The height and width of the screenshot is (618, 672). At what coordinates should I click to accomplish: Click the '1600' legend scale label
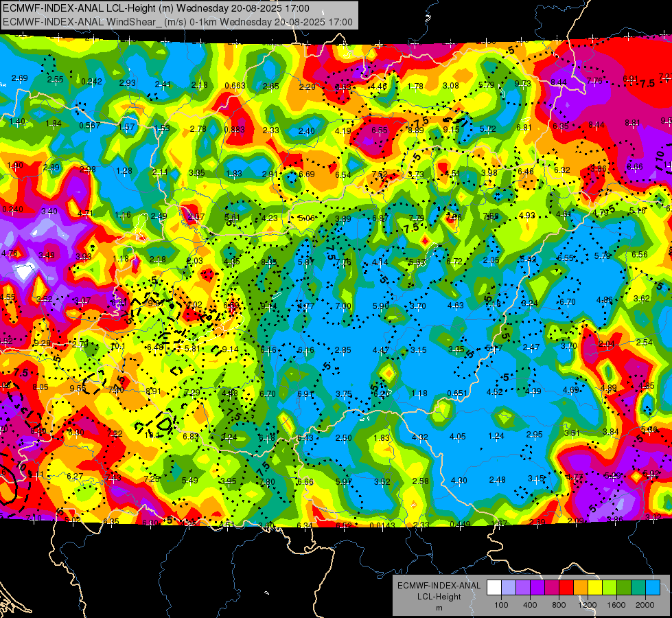coord(616,605)
